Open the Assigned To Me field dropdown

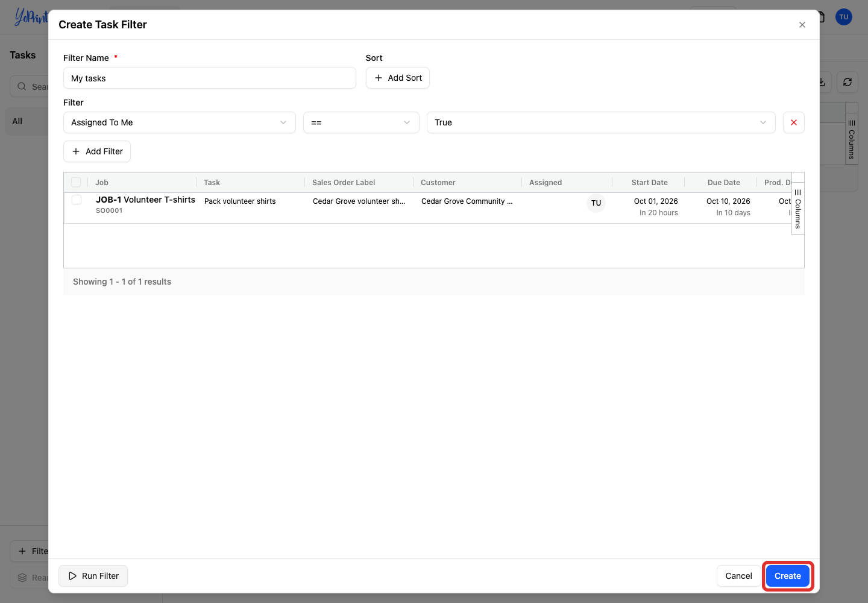(180, 122)
